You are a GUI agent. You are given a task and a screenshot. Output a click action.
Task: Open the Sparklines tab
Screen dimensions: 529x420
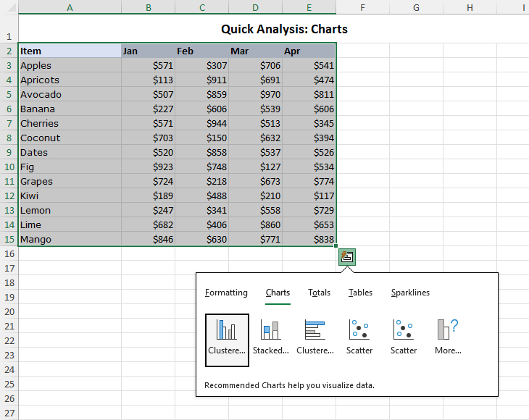pos(410,293)
